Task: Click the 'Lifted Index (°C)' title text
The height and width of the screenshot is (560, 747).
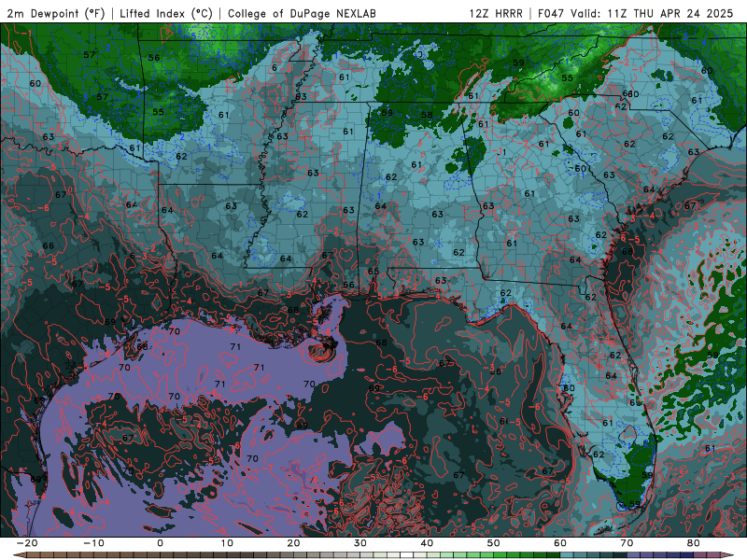Action: pyautogui.click(x=166, y=13)
